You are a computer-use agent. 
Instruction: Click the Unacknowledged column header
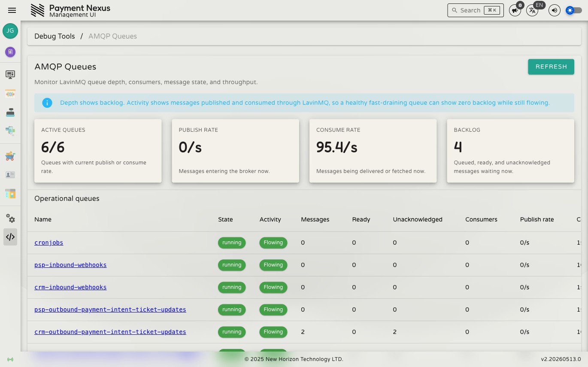click(418, 219)
